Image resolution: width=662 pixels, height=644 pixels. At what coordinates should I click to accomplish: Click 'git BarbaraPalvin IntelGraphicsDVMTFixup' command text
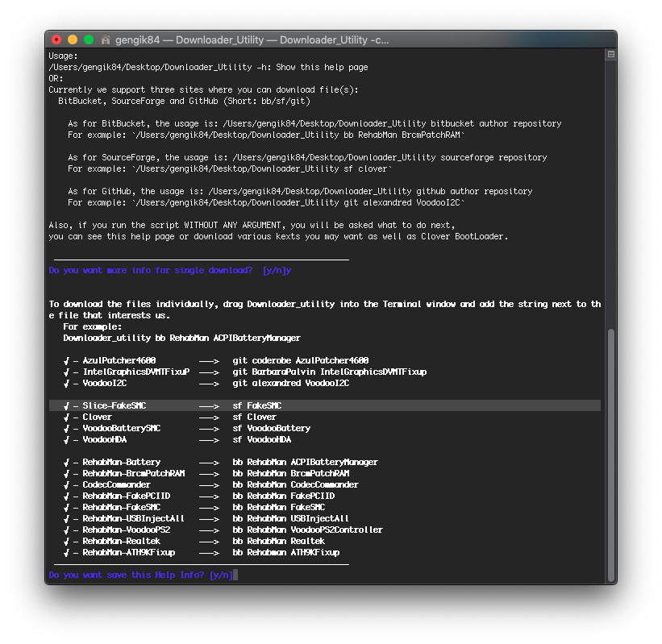pos(330,372)
